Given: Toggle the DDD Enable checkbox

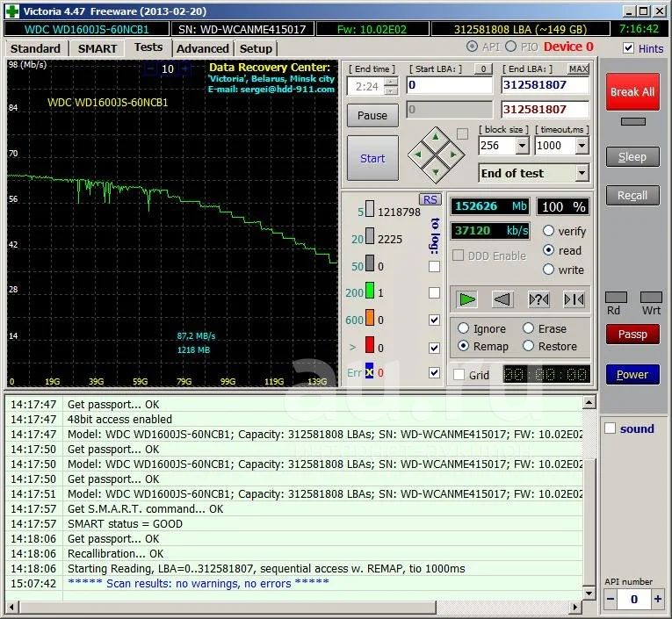Looking at the screenshot, I should [x=459, y=256].
